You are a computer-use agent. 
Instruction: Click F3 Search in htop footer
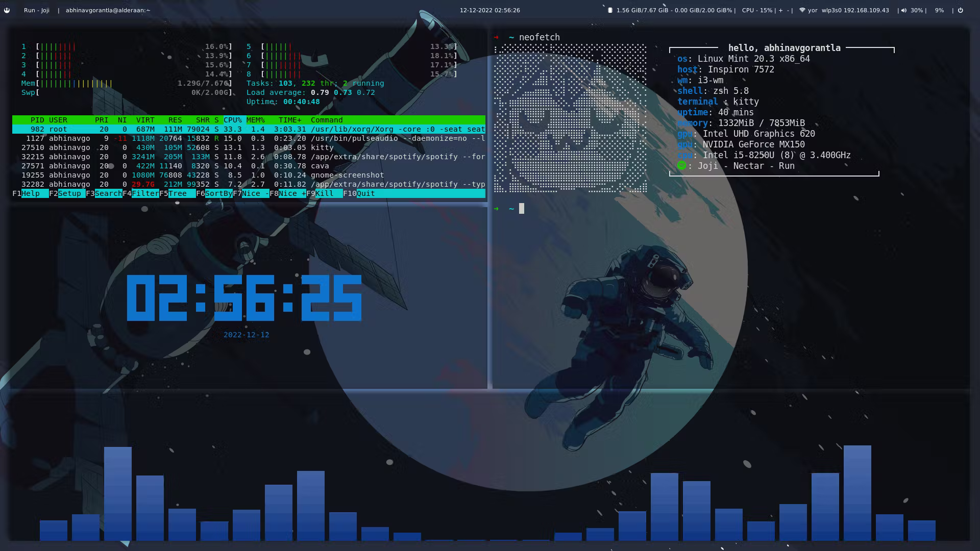tap(108, 193)
